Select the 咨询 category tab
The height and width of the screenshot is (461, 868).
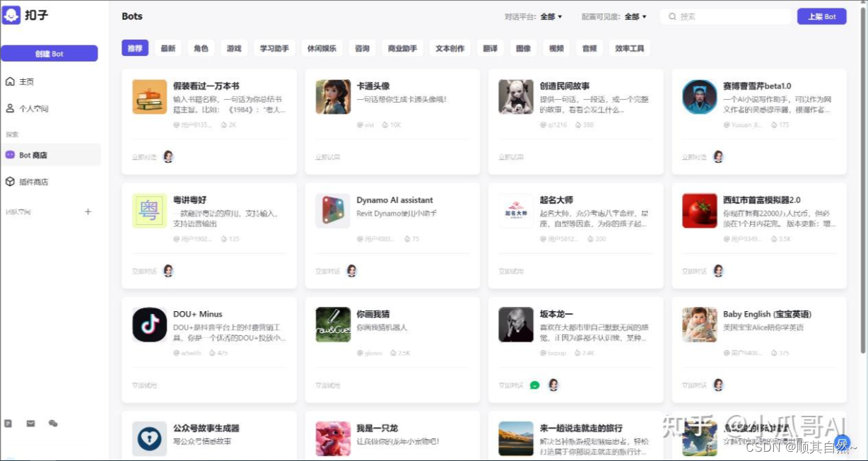[362, 48]
